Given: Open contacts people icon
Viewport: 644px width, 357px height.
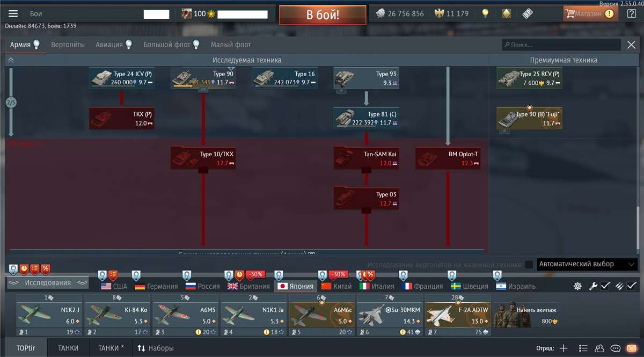Looking at the screenshot, I should tap(600, 348).
